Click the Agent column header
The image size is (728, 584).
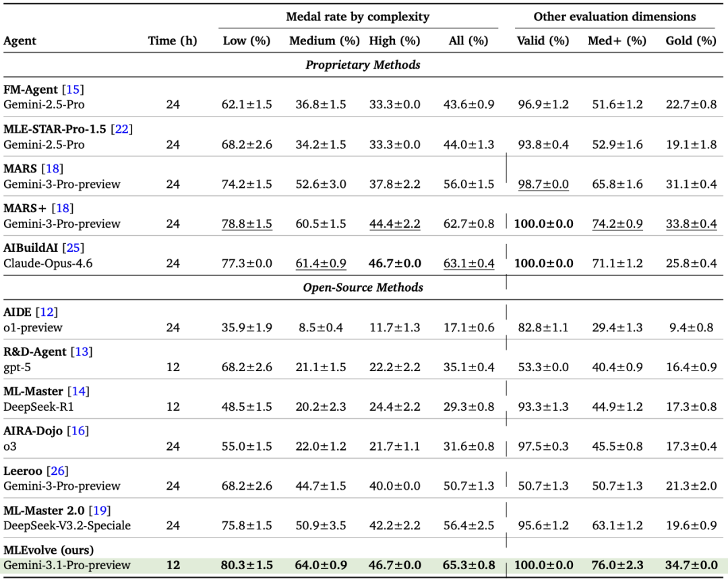click(x=20, y=41)
